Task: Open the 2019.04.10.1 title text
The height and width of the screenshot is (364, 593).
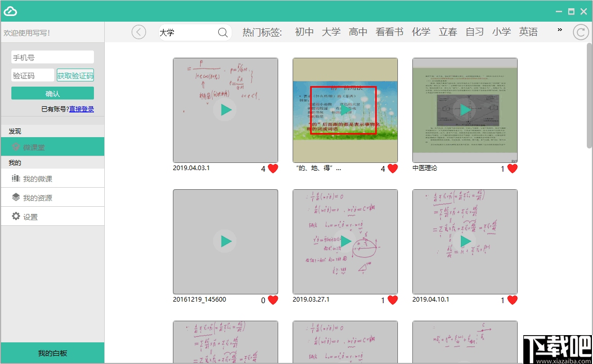Action: (431, 300)
